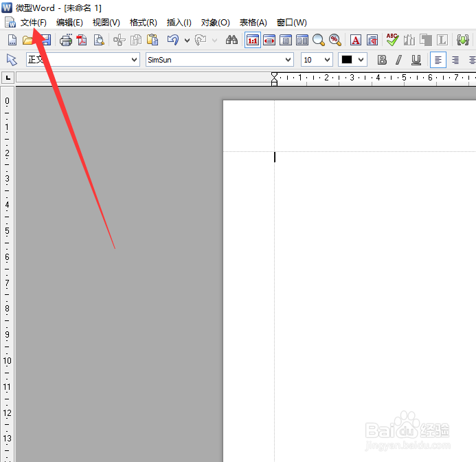
Task: Toggle underline formatting
Action: 416,60
